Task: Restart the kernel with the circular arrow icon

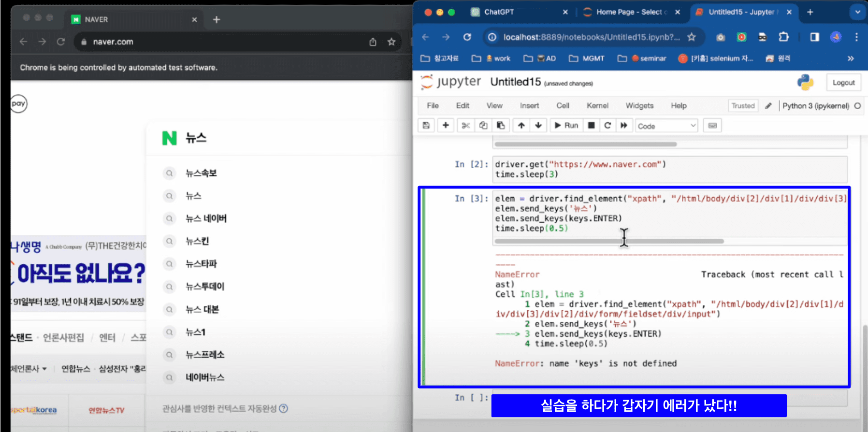Action: (608, 126)
